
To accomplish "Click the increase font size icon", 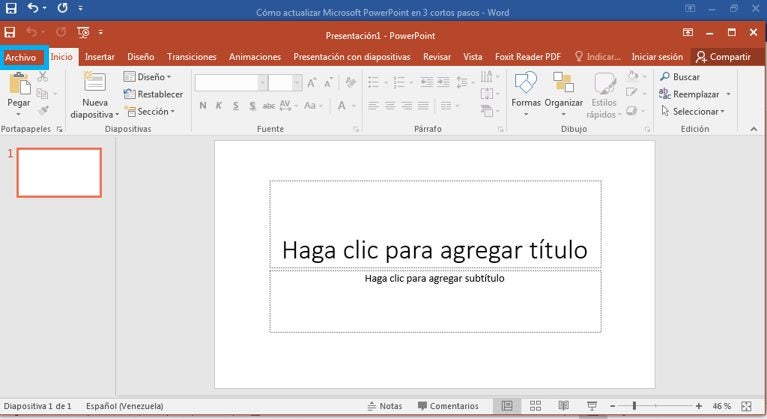I will [312, 83].
